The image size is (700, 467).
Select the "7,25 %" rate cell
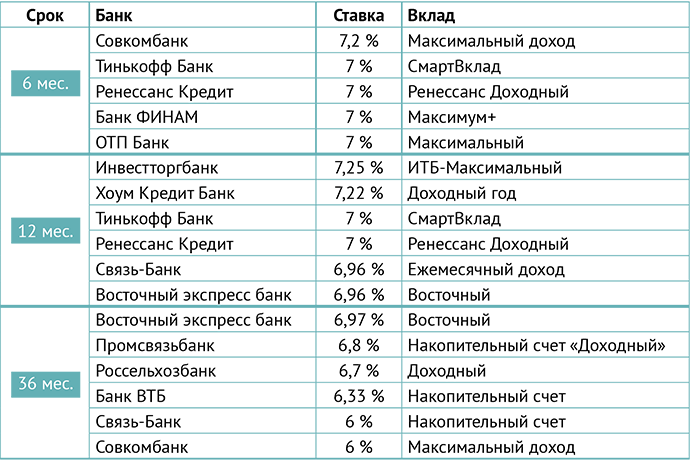(x=358, y=168)
